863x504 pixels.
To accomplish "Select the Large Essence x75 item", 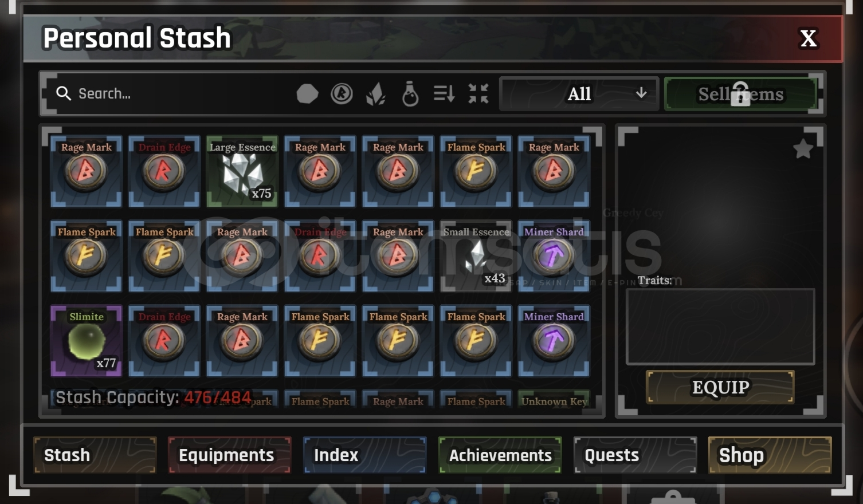I will pos(242,171).
